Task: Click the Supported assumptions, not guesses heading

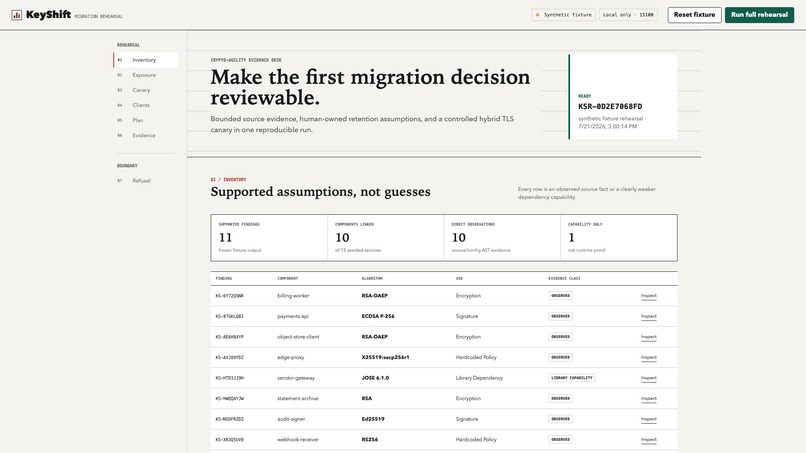Action: [x=320, y=192]
